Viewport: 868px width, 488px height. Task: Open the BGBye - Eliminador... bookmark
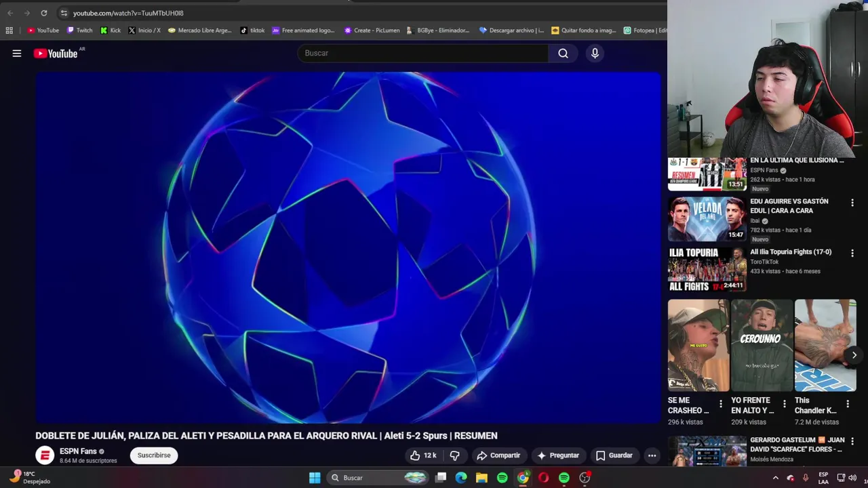(438, 30)
